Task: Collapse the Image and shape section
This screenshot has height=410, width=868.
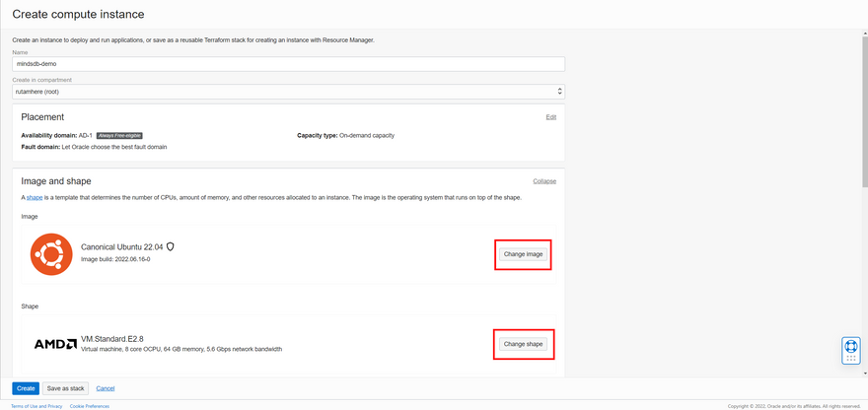Action: coord(544,181)
